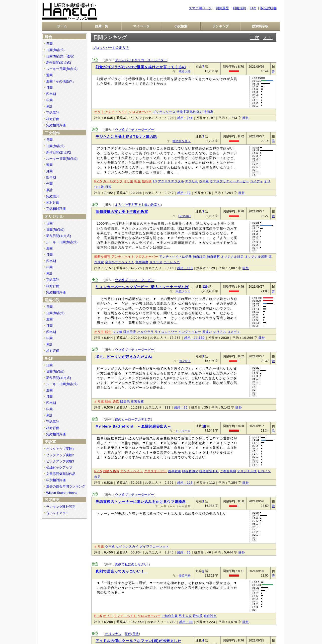Click 除外 on rank 1 entry
322x644 pixels.
246,118
